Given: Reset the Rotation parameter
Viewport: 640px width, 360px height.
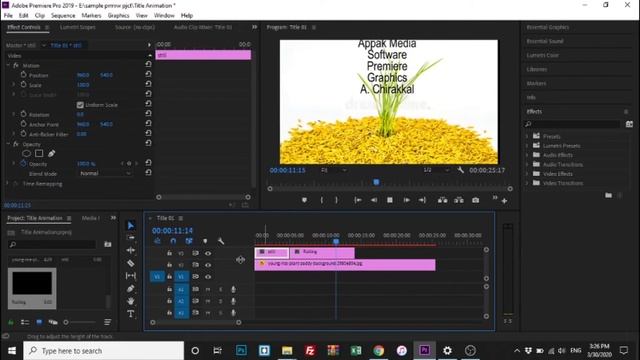Looking at the screenshot, I should tap(148, 114).
